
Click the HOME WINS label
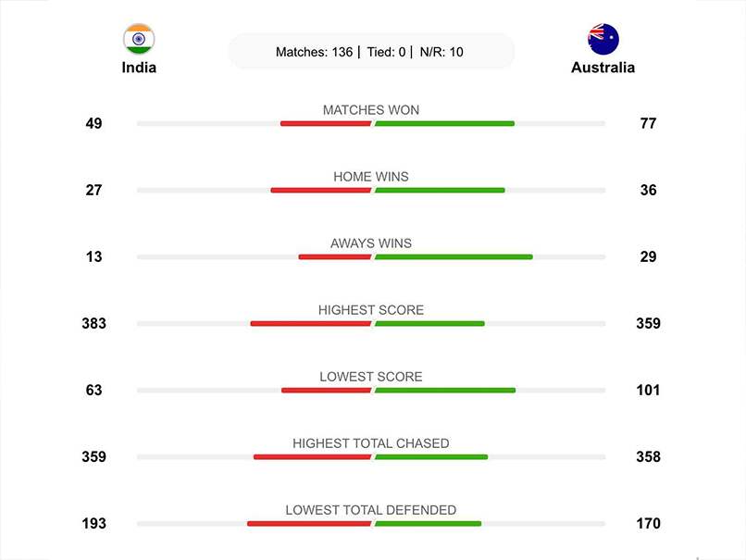pyautogui.click(x=370, y=177)
